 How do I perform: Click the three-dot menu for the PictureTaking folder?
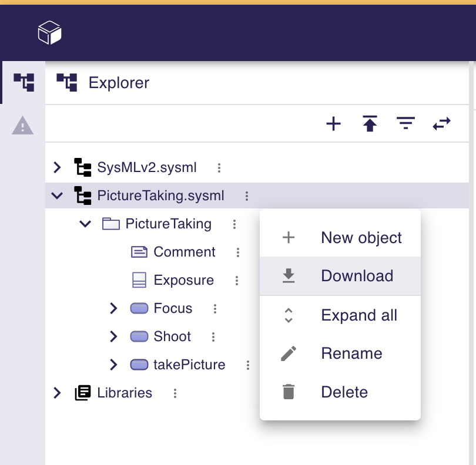coord(233,224)
